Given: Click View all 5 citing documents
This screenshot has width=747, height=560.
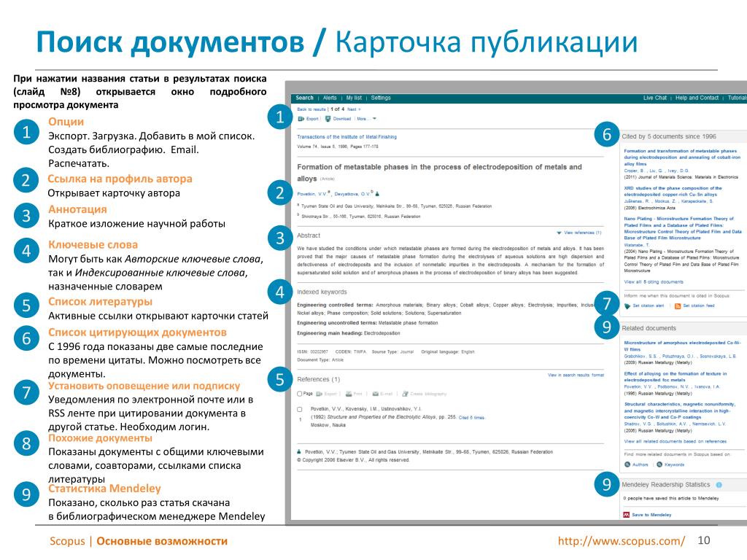Looking at the screenshot, I should click(654, 282).
